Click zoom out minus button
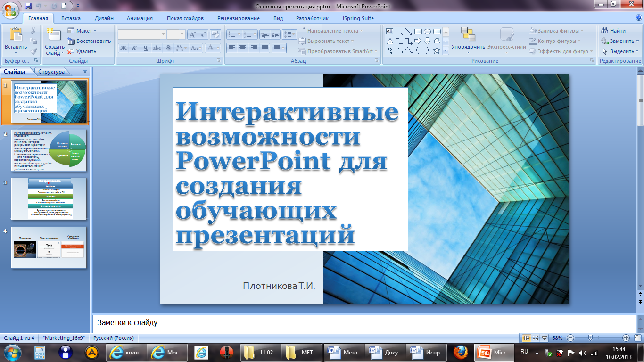This screenshot has width=644, height=362. (570, 338)
